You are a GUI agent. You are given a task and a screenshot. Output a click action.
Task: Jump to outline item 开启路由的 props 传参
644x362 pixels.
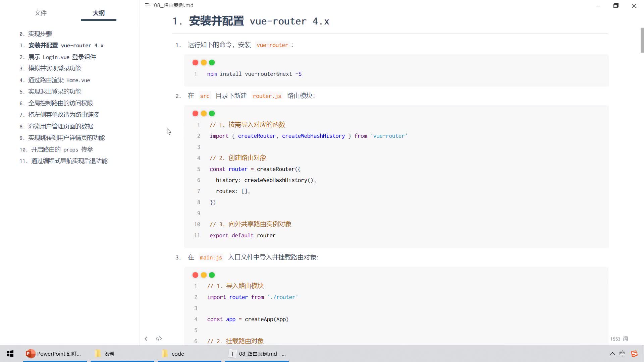56,149
